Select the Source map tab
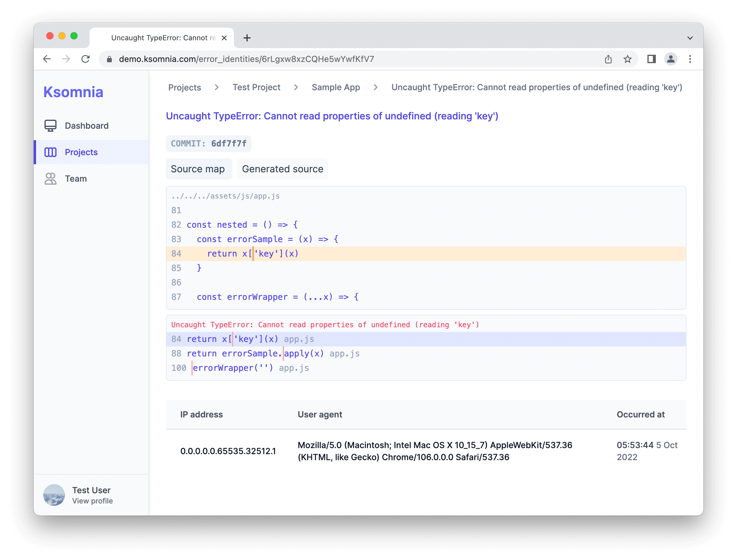737x560 pixels. tap(199, 169)
